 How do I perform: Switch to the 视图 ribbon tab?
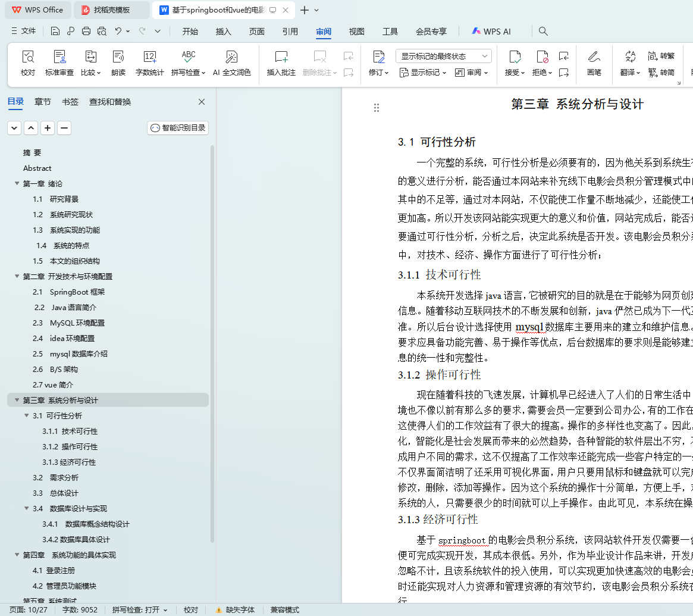[357, 32]
